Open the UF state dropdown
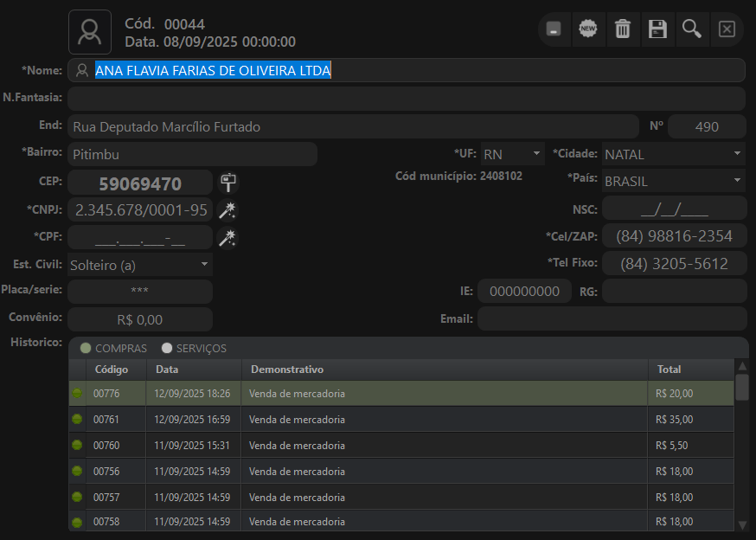 pos(536,154)
